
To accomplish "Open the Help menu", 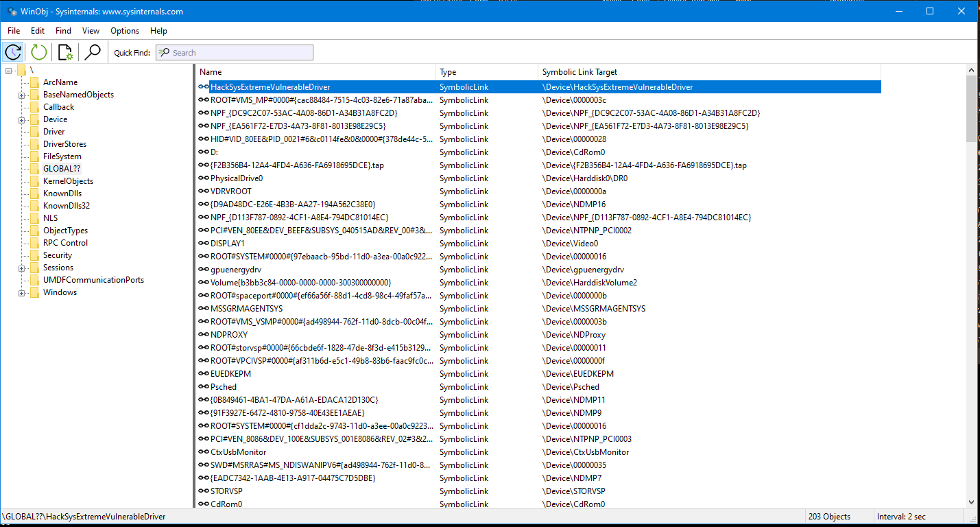I will click(x=158, y=31).
